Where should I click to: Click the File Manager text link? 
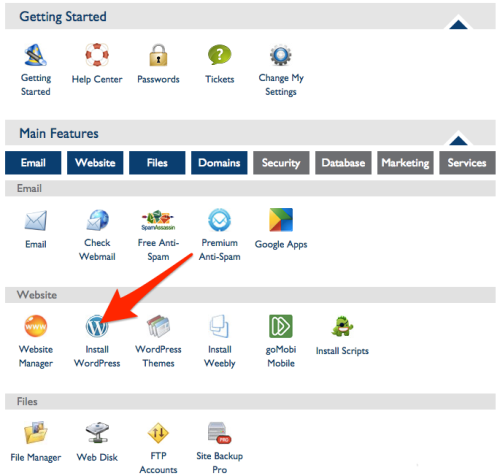click(36, 457)
